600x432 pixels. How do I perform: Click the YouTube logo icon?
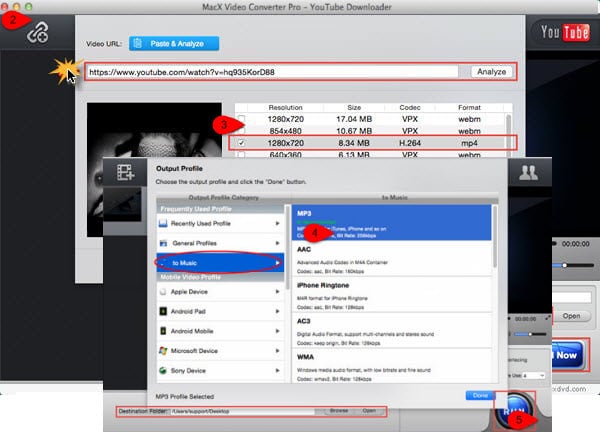click(565, 33)
